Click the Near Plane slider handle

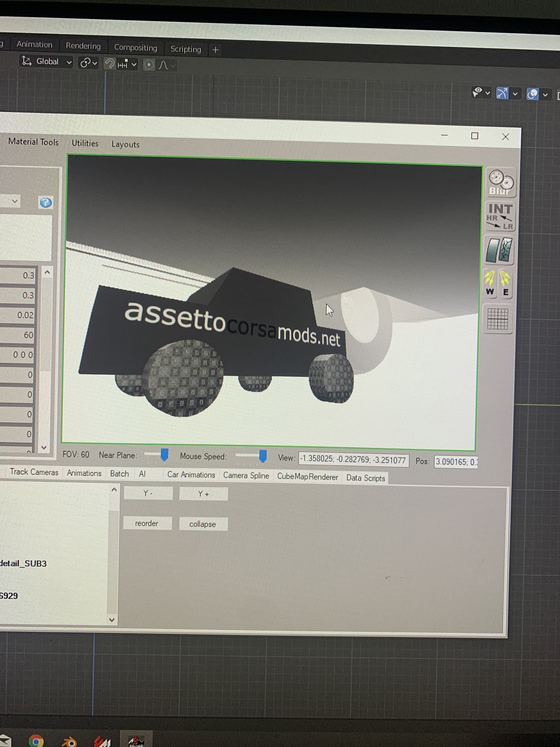coord(164,455)
